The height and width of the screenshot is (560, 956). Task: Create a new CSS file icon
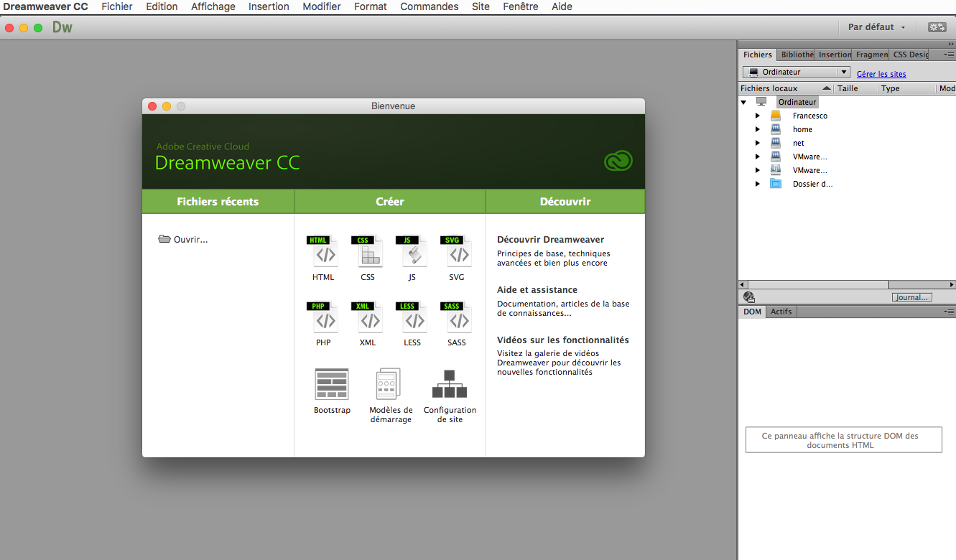[x=367, y=251]
